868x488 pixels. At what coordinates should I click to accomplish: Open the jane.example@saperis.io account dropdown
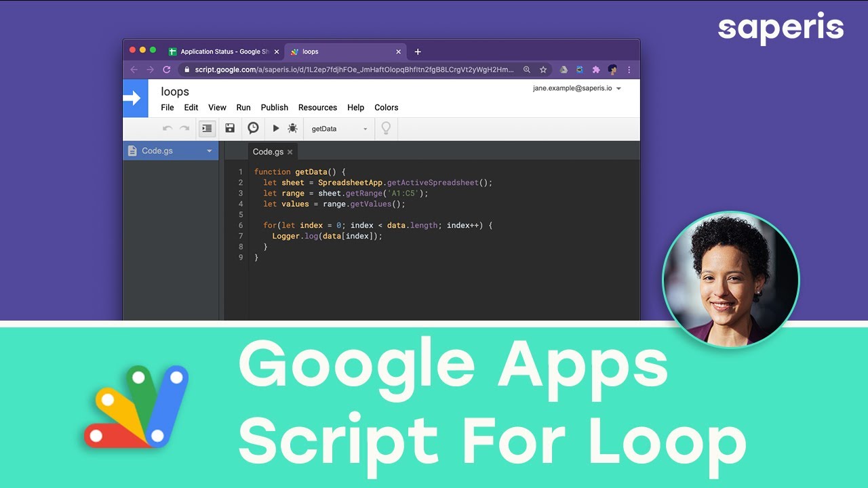[x=577, y=88]
